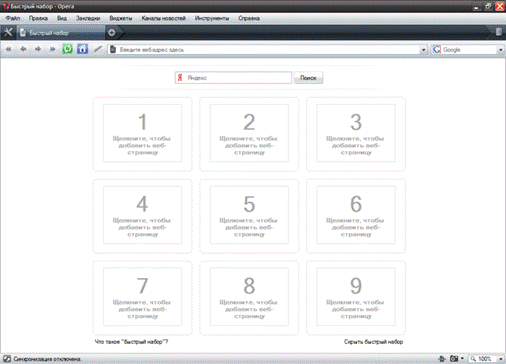Reload the page with green button

[x=67, y=49]
